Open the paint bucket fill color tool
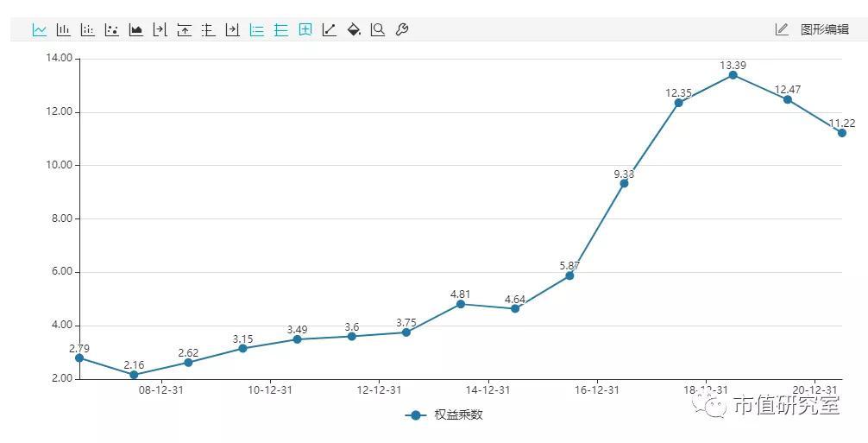The width and height of the screenshot is (868, 443). pyautogui.click(x=354, y=30)
